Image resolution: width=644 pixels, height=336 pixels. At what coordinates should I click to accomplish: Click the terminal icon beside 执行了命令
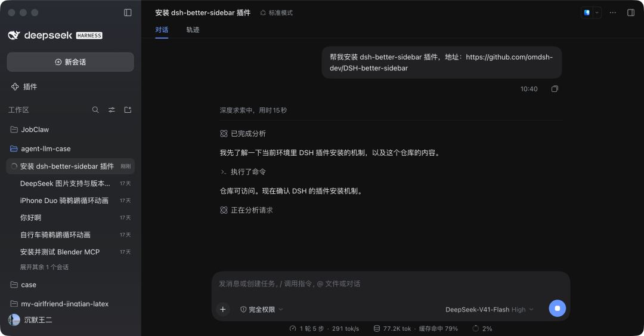tap(224, 172)
